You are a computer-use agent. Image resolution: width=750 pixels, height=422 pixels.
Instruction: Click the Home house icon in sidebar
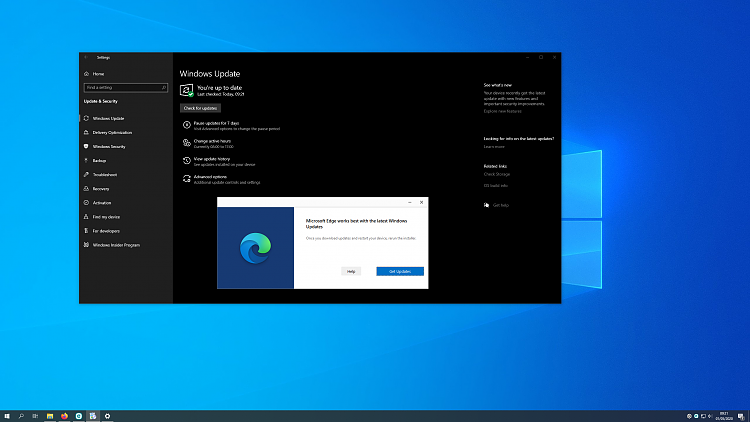coord(86,74)
